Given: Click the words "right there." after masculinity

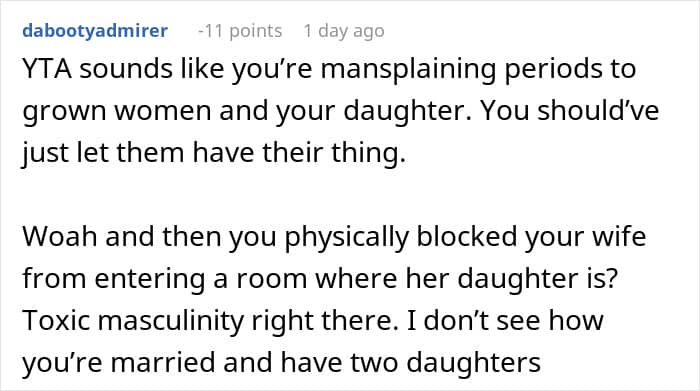Looking at the screenshot, I should [x=325, y=321].
